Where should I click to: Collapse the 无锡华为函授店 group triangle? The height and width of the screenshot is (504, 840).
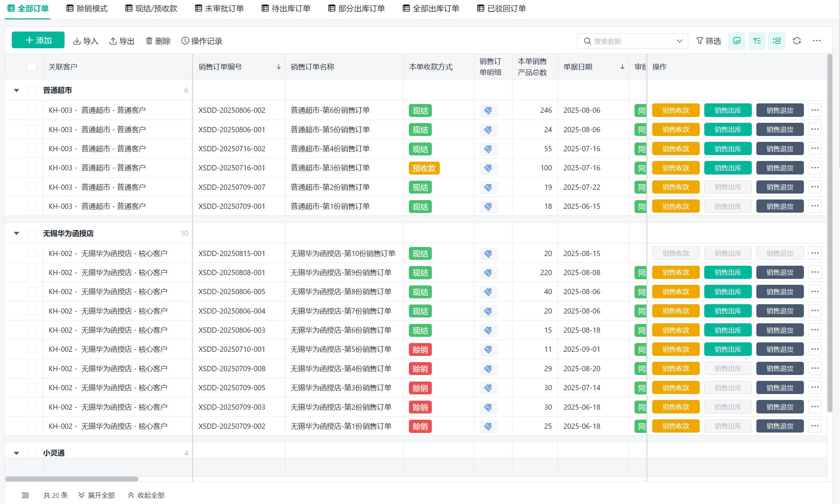coord(16,233)
